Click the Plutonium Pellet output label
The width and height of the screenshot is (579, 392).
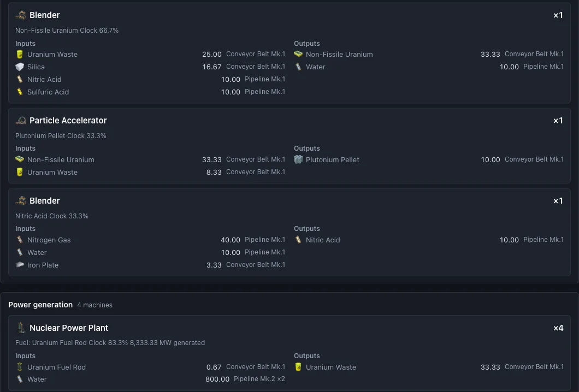332,159
